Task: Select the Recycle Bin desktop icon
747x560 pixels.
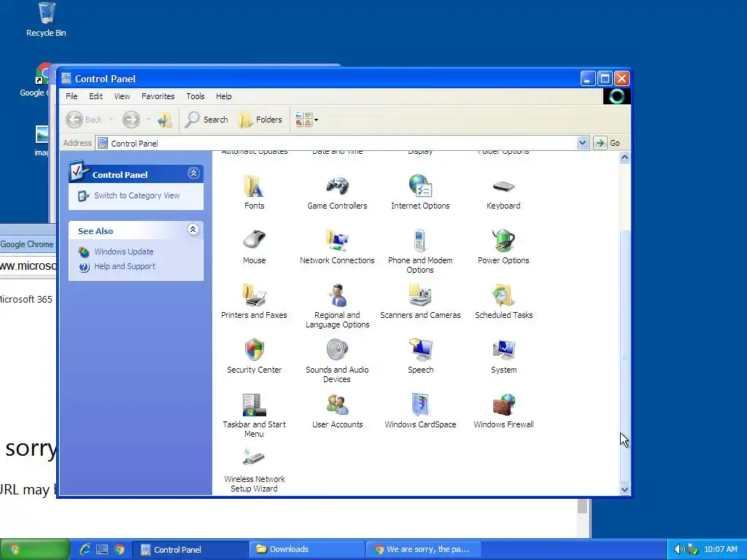Action: tap(46, 20)
